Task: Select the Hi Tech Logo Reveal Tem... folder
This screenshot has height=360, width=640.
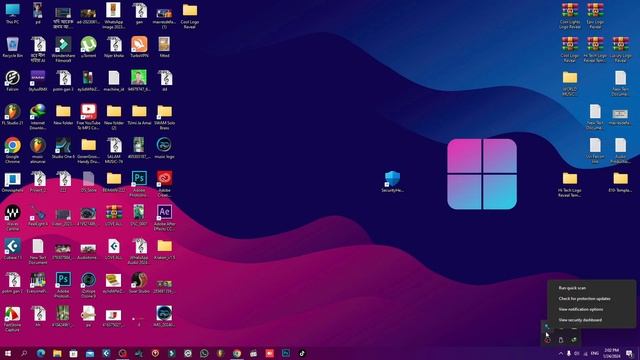Action: click(570, 184)
